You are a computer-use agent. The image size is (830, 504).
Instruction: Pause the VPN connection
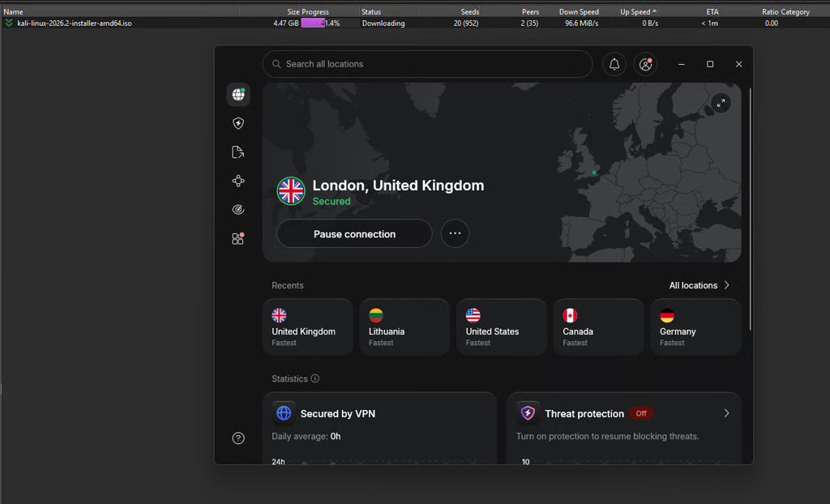pos(354,233)
